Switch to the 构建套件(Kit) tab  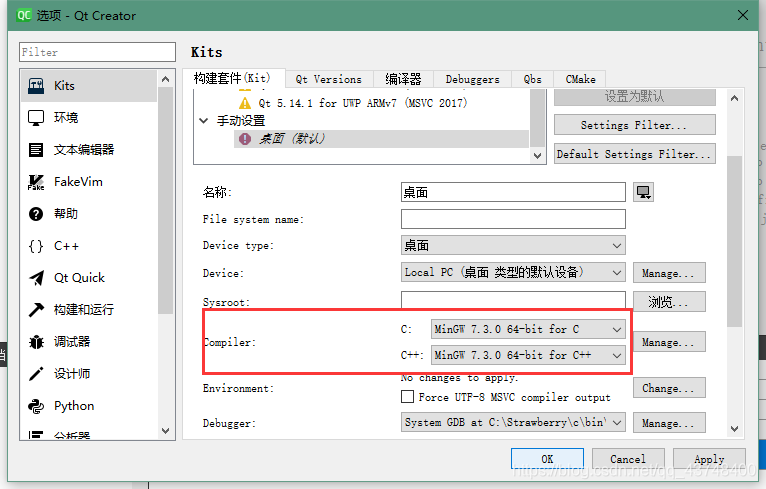pos(232,78)
